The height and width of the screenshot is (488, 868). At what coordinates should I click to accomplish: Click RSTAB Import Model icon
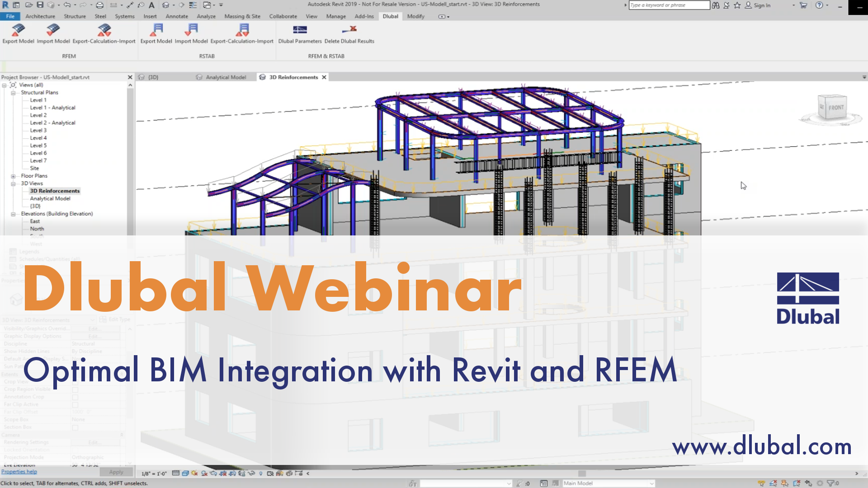191,30
